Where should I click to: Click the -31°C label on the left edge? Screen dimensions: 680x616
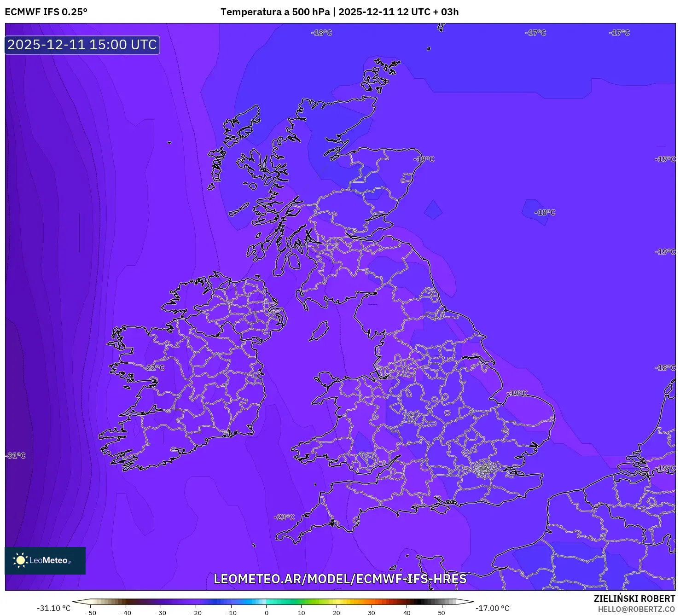click(x=16, y=455)
